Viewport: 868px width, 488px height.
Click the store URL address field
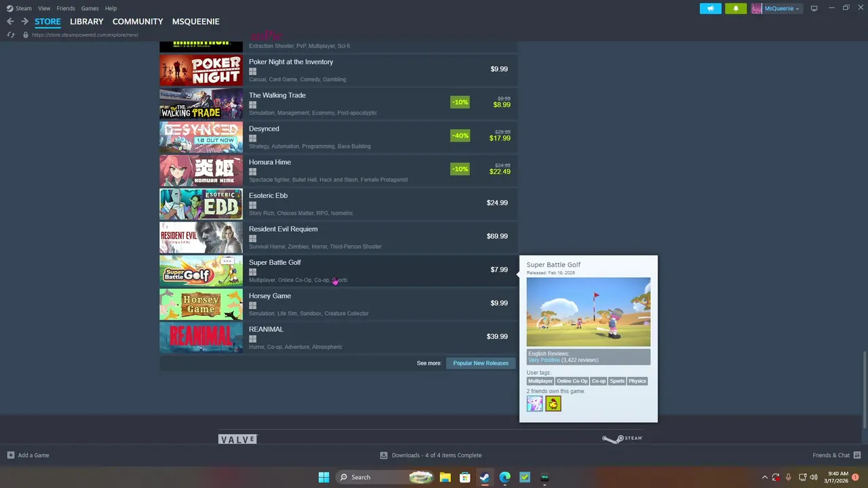click(85, 35)
